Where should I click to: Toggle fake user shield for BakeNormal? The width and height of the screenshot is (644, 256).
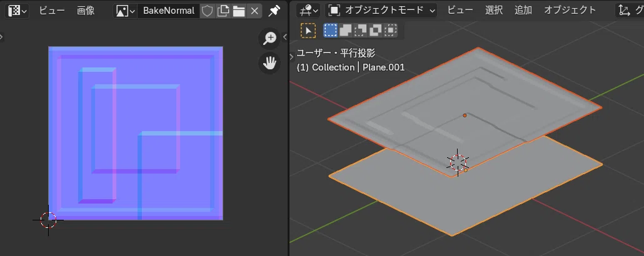[x=208, y=11]
